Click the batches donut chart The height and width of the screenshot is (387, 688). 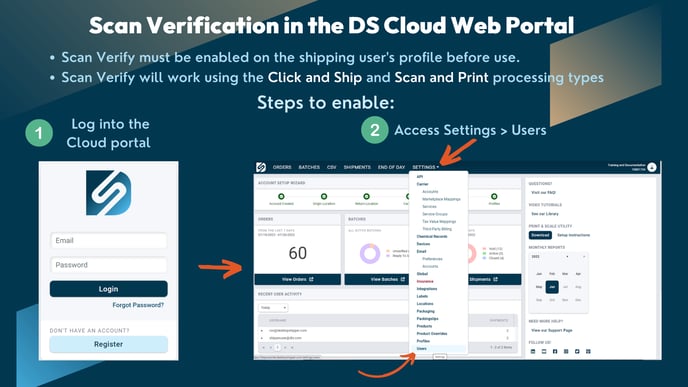370,253
